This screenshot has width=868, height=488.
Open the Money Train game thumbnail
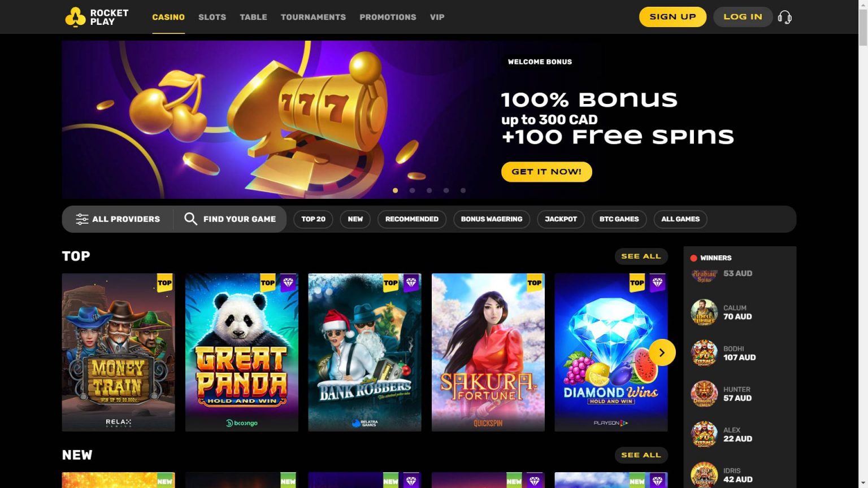118,352
